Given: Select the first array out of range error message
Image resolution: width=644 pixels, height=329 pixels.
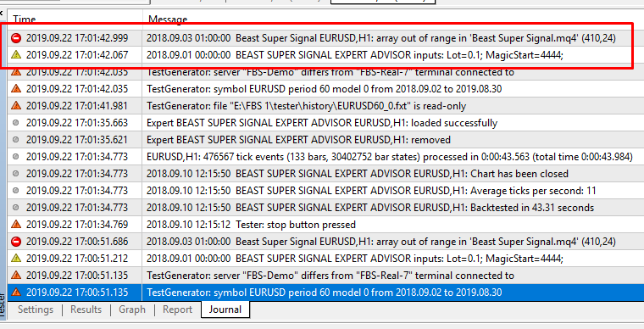Looking at the screenshot, I should pyautogui.click(x=381, y=38).
